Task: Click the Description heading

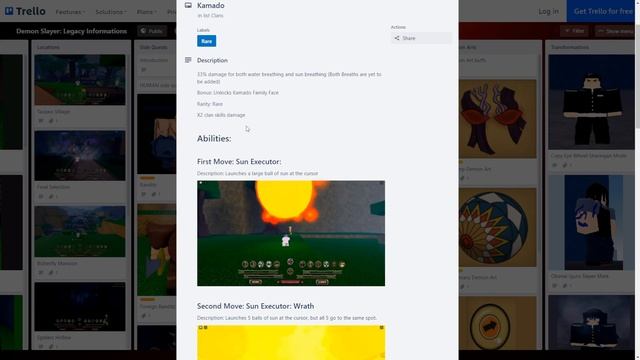Action: click(212, 60)
